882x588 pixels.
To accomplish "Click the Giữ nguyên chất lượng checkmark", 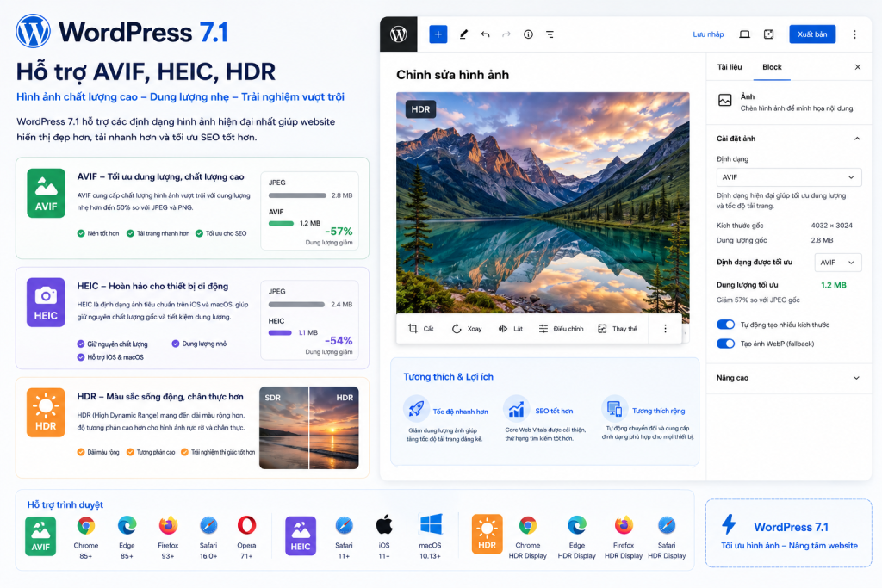I will tap(81, 344).
